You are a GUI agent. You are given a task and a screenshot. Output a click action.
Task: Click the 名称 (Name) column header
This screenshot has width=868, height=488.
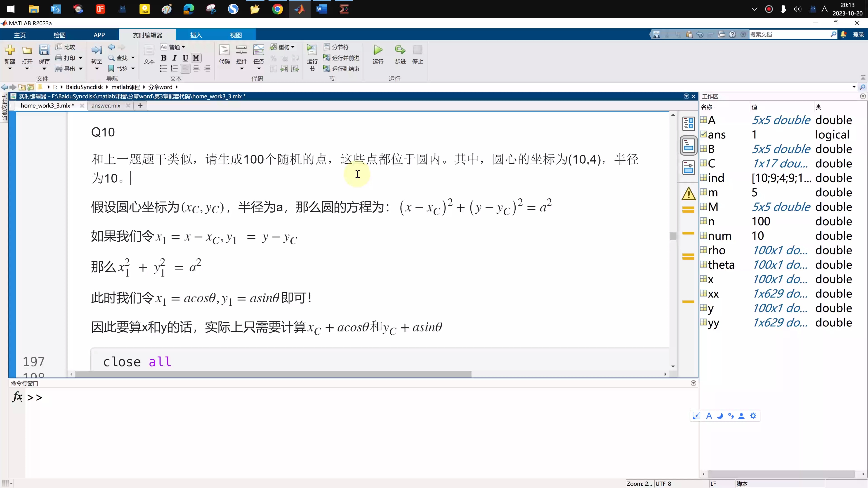click(x=707, y=107)
